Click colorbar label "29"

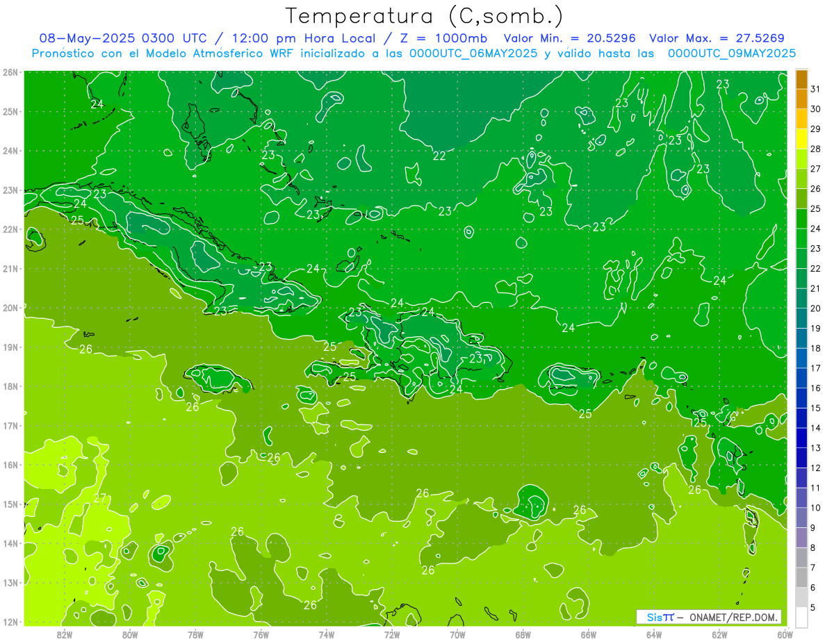coord(815,129)
